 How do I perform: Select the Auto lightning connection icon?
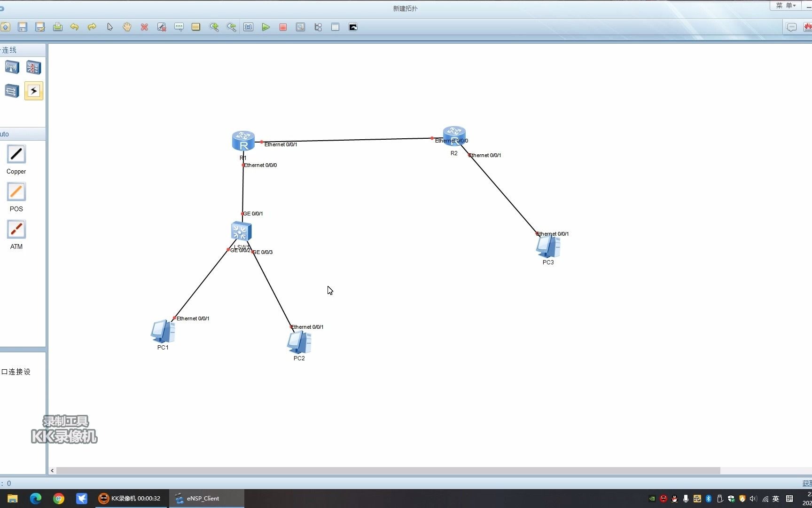pos(34,91)
